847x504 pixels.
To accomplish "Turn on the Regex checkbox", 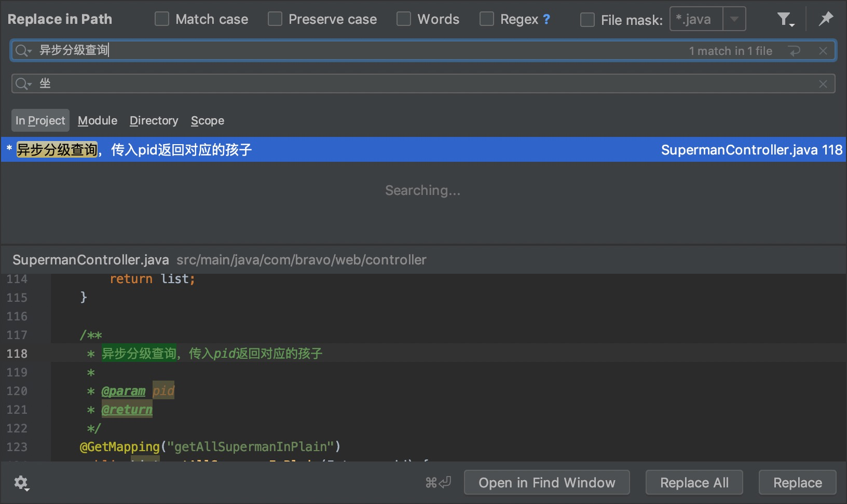I will pyautogui.click(x=487, y=19).
